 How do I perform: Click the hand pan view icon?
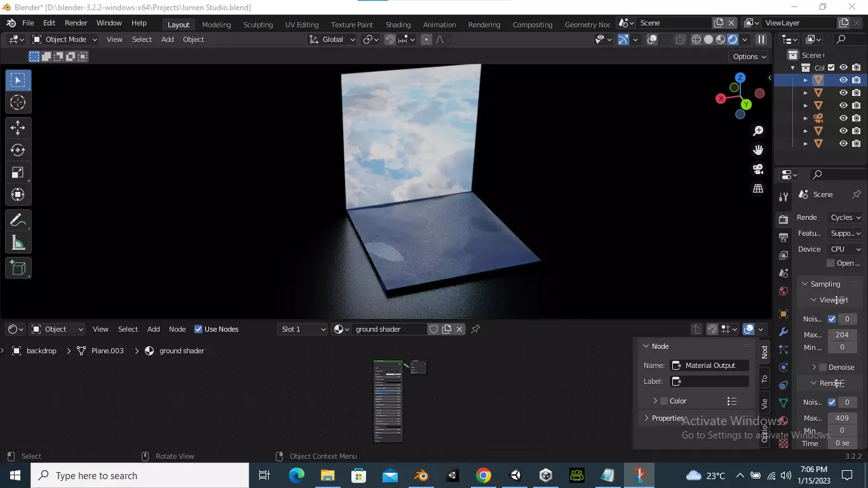tap(758, 150)
